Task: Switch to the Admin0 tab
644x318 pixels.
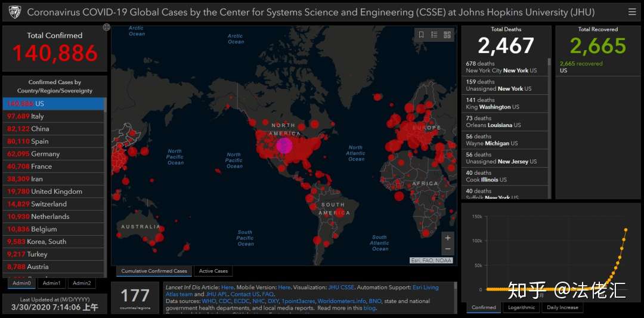Action: [22, 283]
